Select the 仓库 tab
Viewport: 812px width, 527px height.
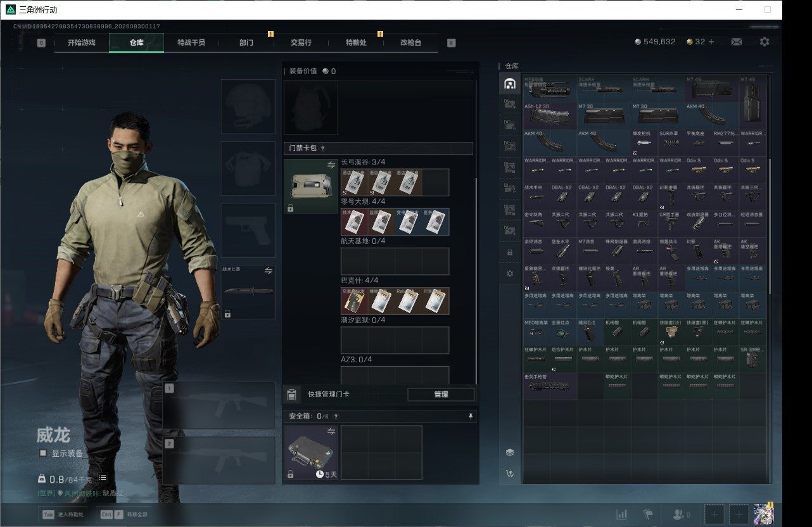click(x=137, y=42)
